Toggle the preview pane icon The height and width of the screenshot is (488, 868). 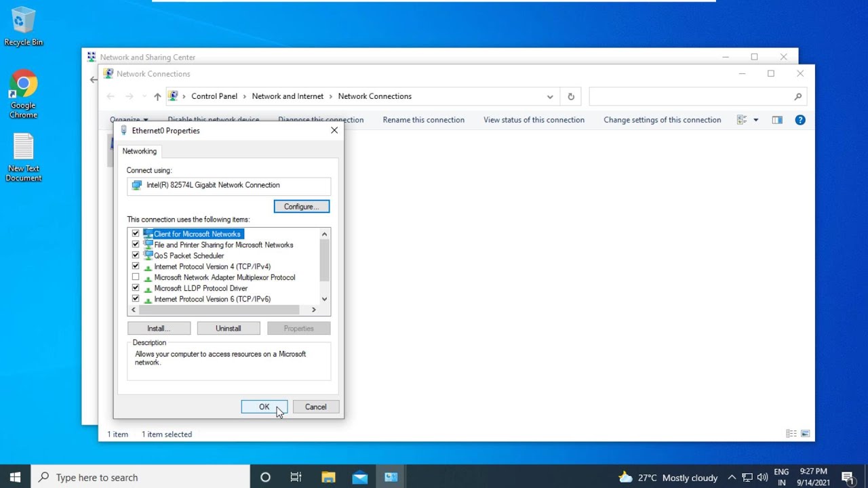pyautogui.click(x=777, y=120)
